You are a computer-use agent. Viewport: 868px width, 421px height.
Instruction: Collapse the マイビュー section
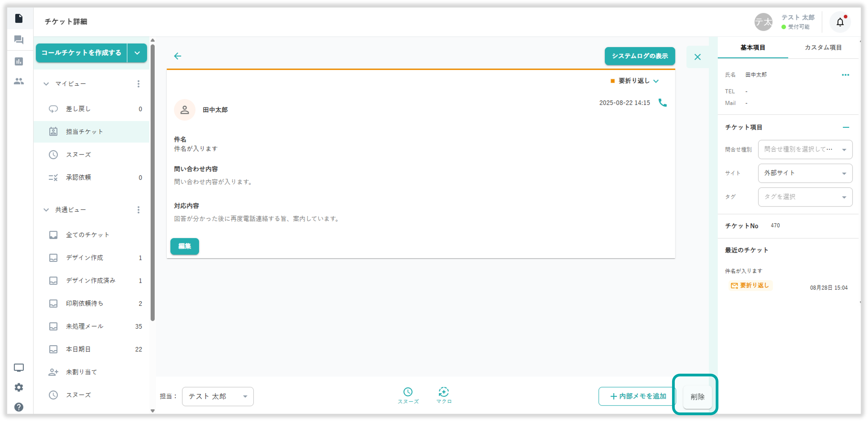click(x=46, y=84)
